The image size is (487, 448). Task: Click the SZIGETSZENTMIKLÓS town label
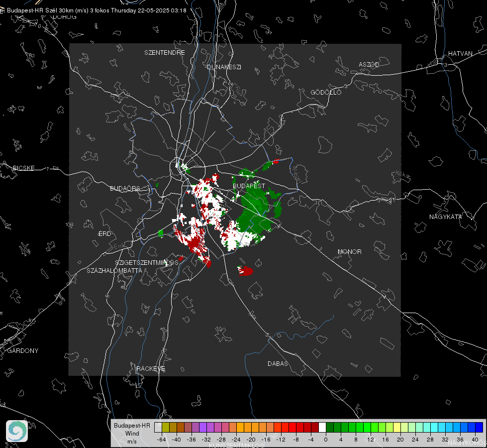147,262
